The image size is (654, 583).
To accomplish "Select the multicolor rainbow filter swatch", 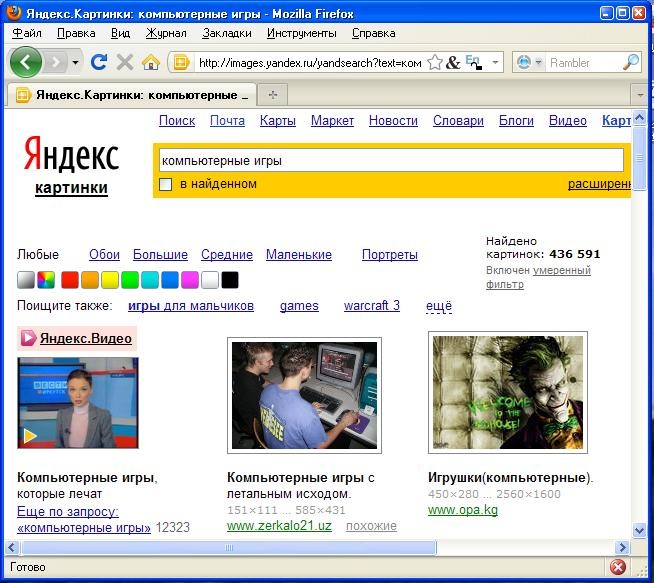I will tap(46, 280).
